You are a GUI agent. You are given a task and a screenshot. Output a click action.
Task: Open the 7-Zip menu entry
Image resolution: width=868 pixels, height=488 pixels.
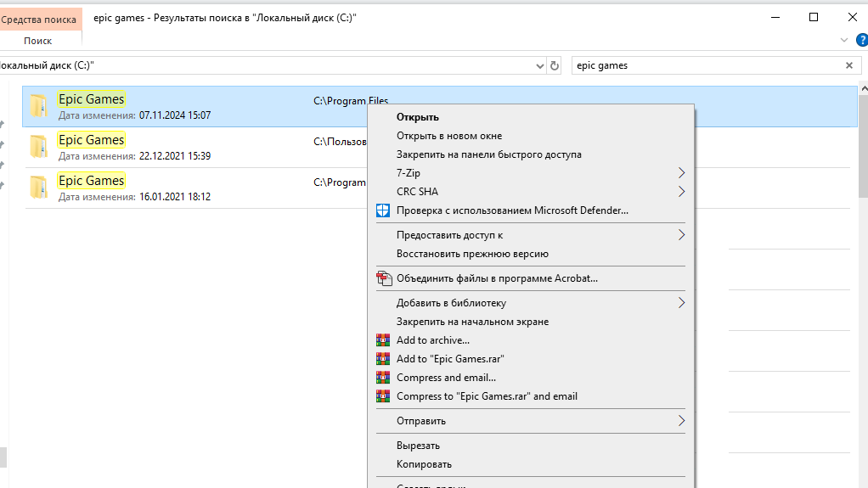[408, 173]
